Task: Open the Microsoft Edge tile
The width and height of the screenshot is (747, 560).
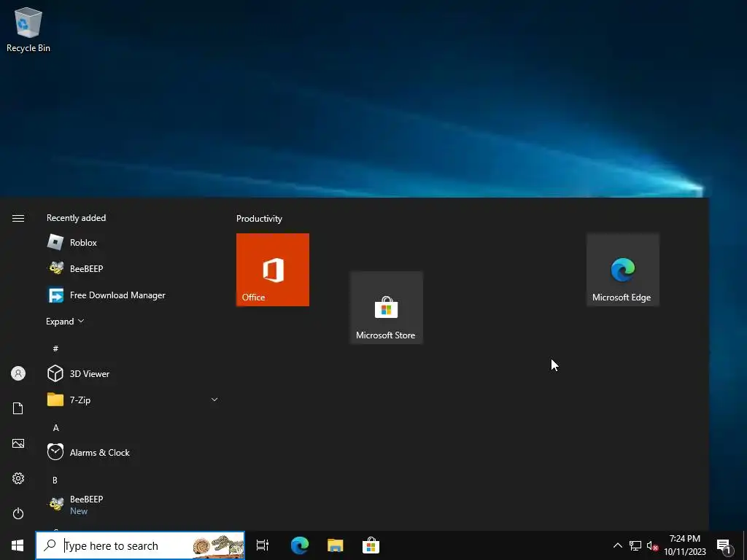Action: click(x=623, y=270)
